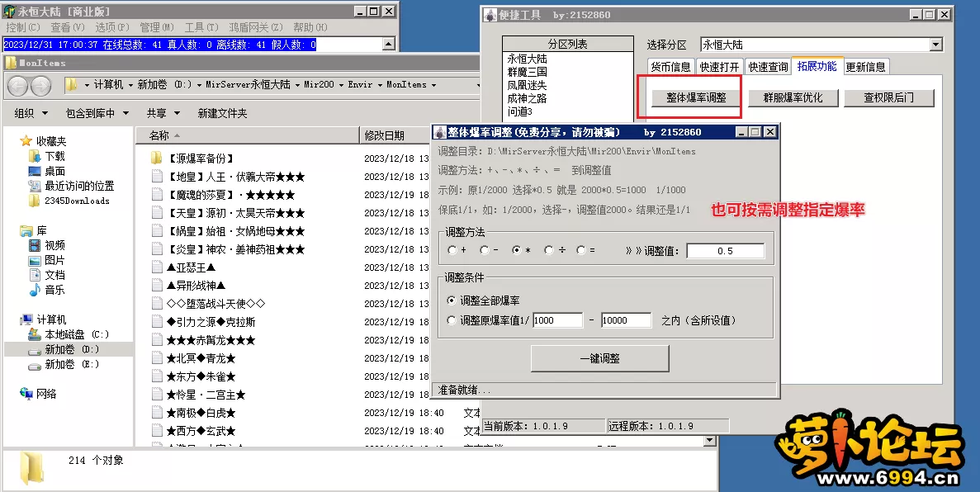The height and width of the screenshot is (492, 980).
Task: Click the forward arrow in Explorer
Action: [x=40, y=85]
